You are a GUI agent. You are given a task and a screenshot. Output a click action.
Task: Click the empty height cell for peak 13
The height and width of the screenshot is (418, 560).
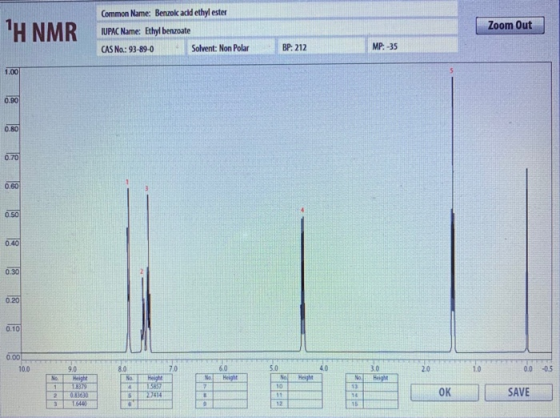click(380, 386)
